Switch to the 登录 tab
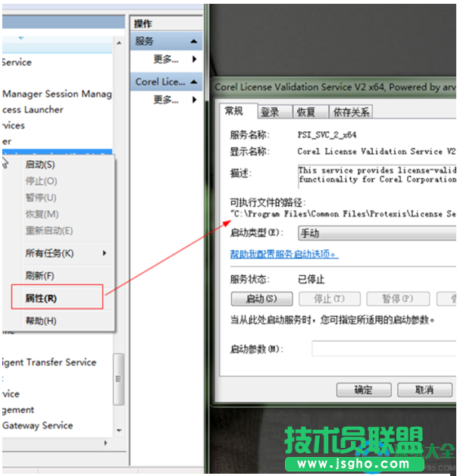 270,112
